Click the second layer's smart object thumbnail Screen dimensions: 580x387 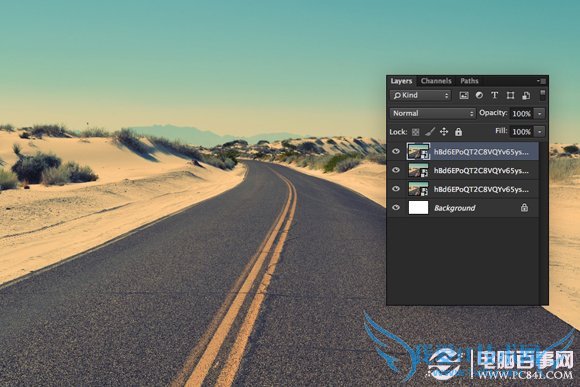coord(418,170)
